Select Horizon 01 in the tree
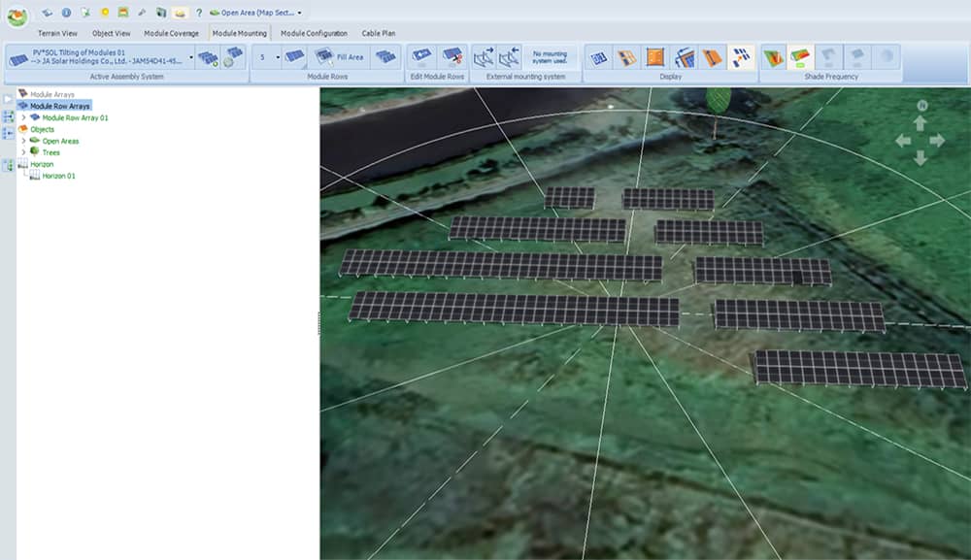 [x=58, y=176]
